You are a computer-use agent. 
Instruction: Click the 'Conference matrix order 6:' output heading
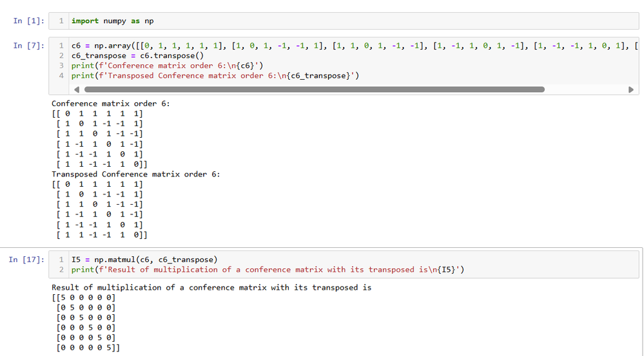[110, 104]
